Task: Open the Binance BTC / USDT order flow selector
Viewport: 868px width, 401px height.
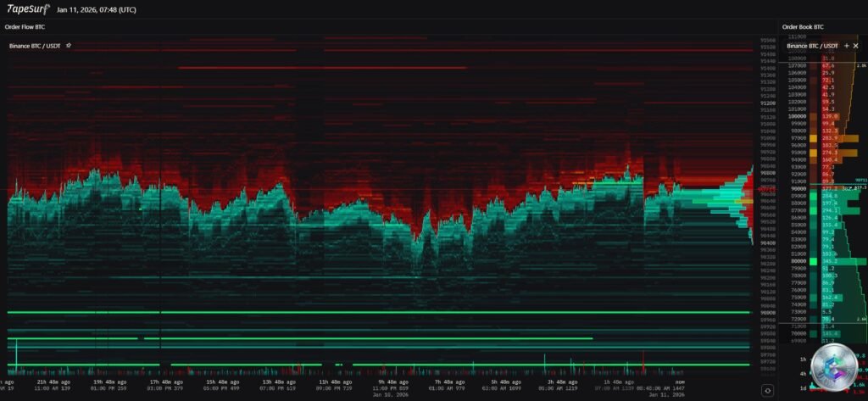Action: click(36, 45)
